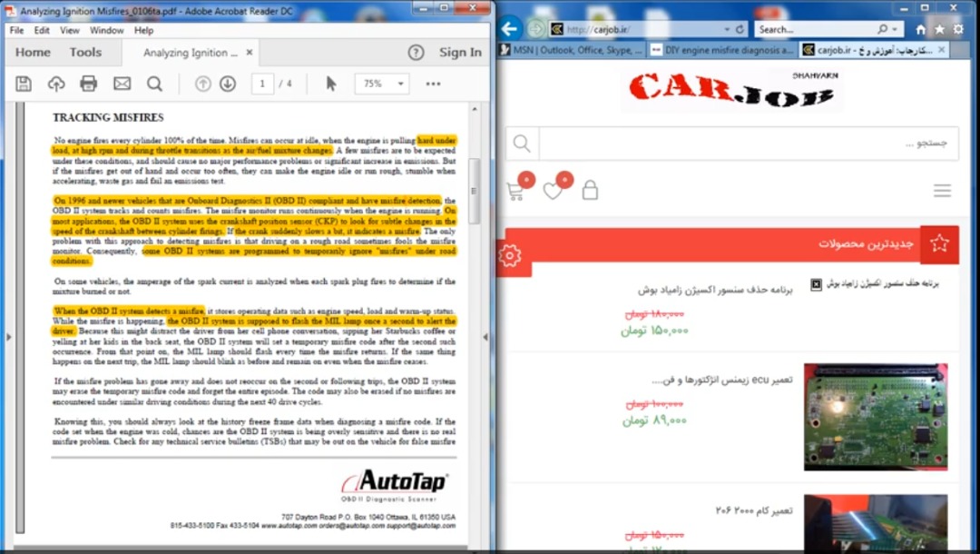Image resolution: width=980 pixels, height=554 pixels.
Task: Click Sign In in Acrobat
Action: 460,53
